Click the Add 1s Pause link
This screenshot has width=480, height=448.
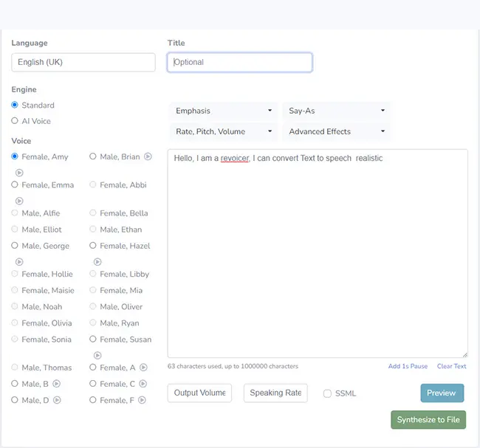pyautogui.click(x=408, y=366)
